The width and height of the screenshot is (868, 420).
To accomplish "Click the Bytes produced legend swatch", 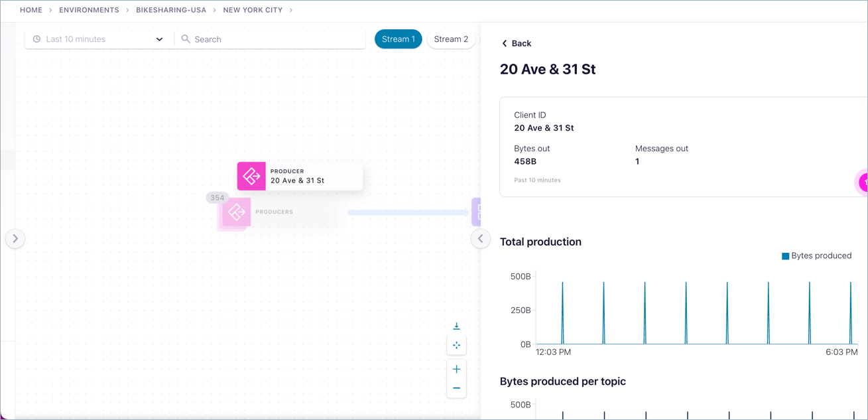I will (x=785, y=256).
